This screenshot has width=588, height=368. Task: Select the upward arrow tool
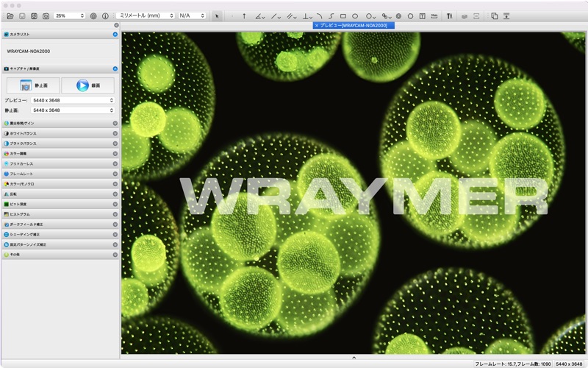click(x=244, y=15)
